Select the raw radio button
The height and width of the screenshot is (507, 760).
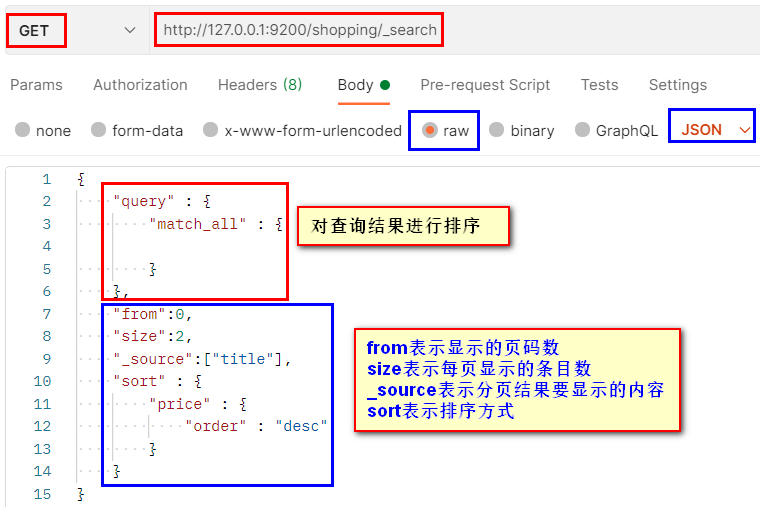pos(429,130)
